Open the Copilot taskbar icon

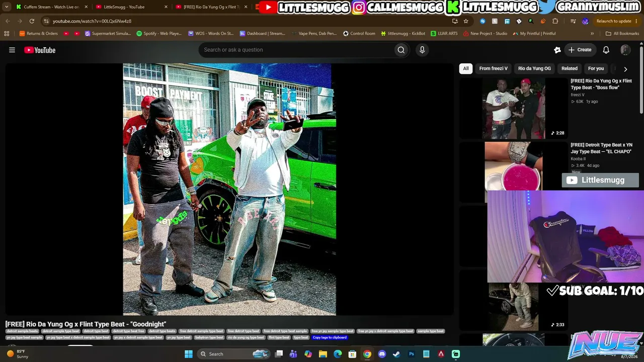click(308, 354)
